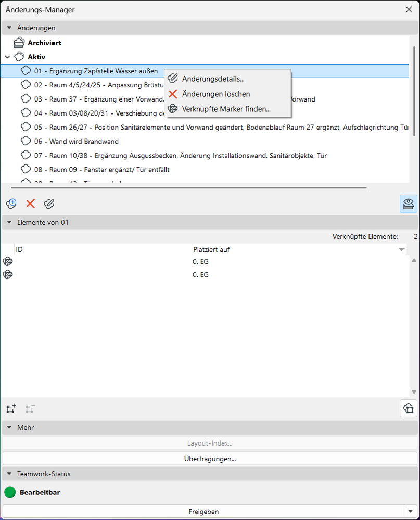The width and height of the screenshot is (420, 520).
Task: Choose Änderungen löschen from context menu
Action: (x=228, y=94)
